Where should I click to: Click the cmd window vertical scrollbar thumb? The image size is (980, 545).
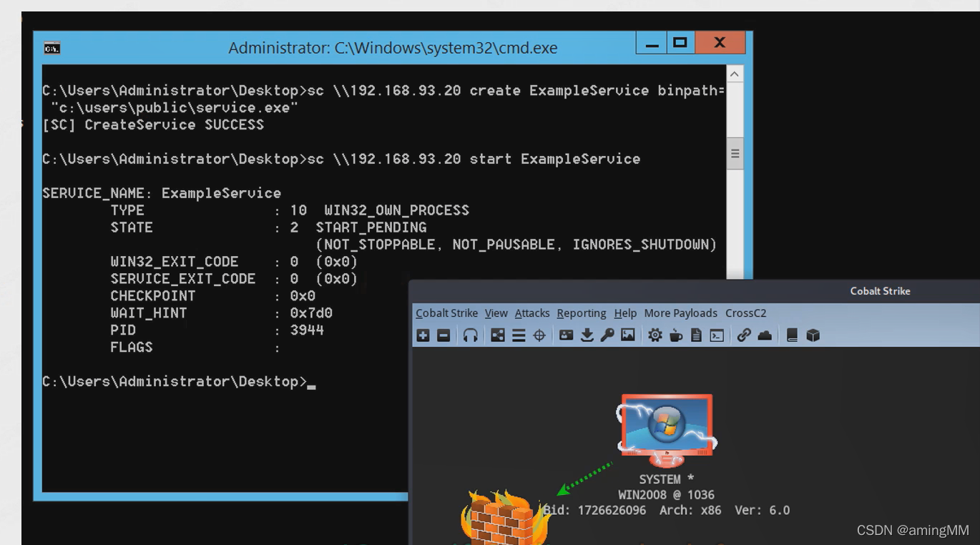tap(735, 153)
